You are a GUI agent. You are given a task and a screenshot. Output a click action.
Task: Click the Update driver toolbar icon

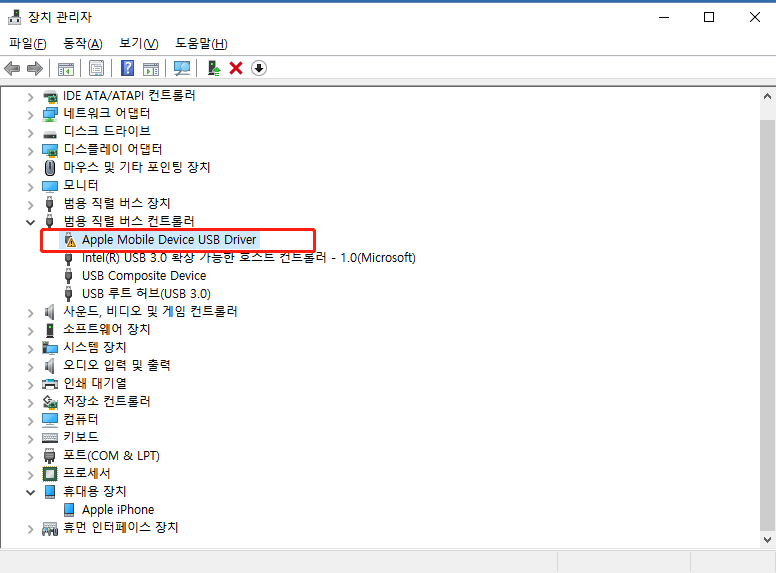pyautogui.click(x=214, y=68)
